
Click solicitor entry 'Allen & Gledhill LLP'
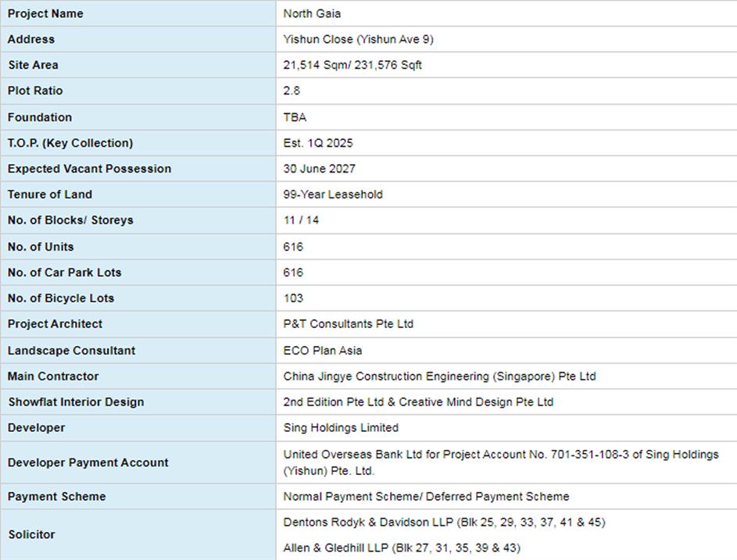(336, 548)
